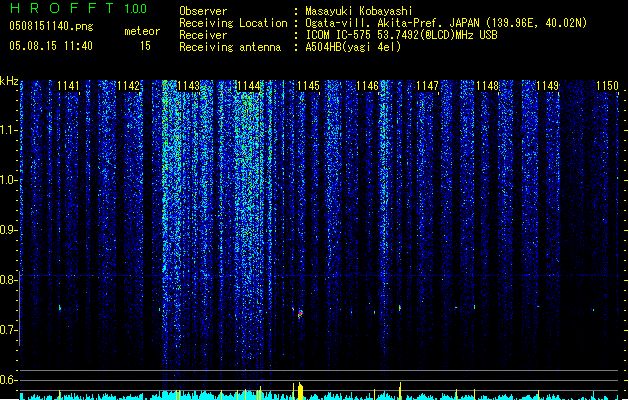Click time marker 1146
This screenshot has width=629, height=400.
[368, 86]
